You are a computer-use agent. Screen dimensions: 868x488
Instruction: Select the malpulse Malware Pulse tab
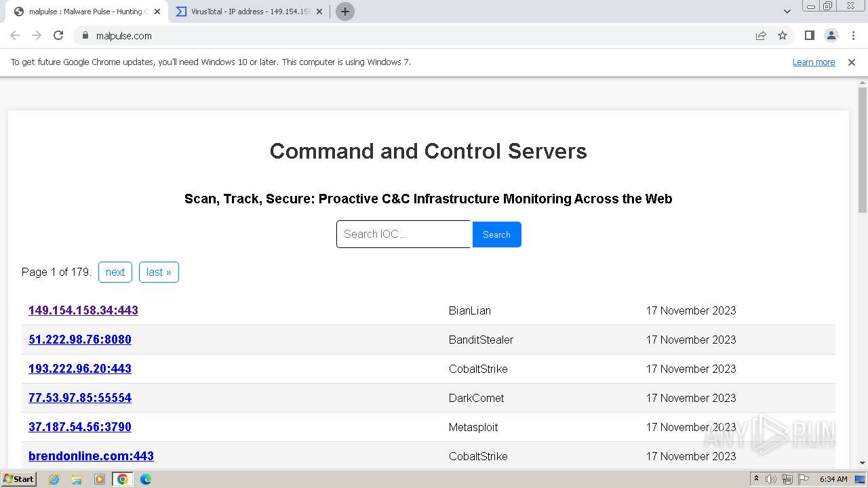click(x=85, y=12)
